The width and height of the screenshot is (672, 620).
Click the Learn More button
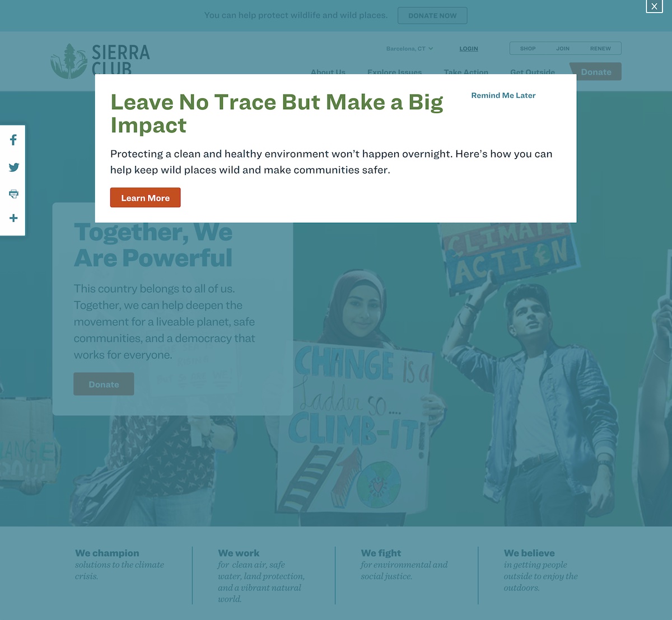pos(145,198)
